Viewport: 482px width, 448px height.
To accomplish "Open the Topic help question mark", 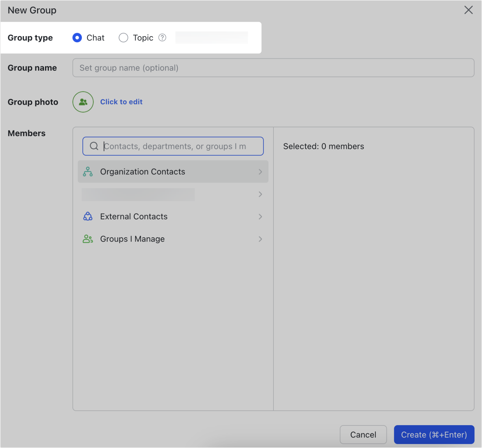I will (x=162, y=37).
